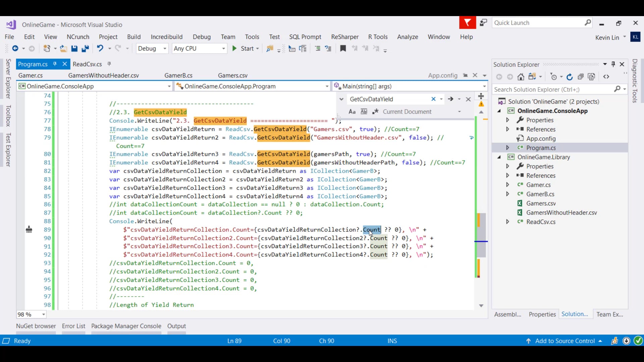The width and height of the screenshot is (644, 362).
Task: Click Find Next arrow in search box
Action: click(450, 99)
